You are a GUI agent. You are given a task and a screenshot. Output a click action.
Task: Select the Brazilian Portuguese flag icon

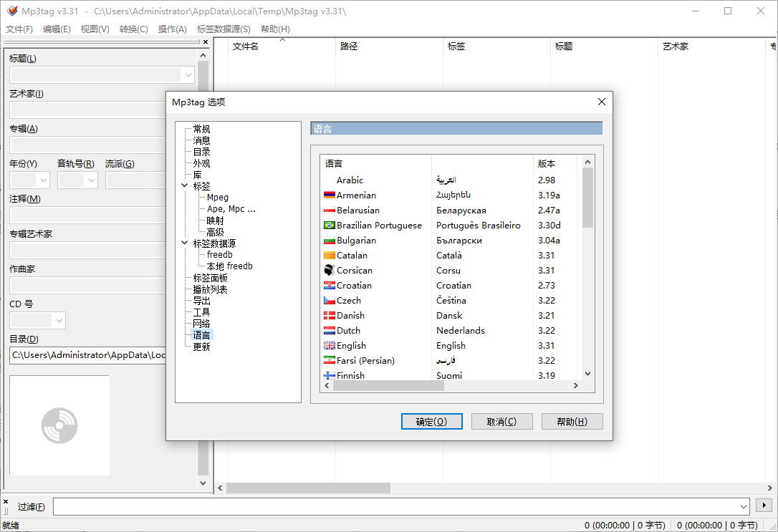click(x=330, y=225)
